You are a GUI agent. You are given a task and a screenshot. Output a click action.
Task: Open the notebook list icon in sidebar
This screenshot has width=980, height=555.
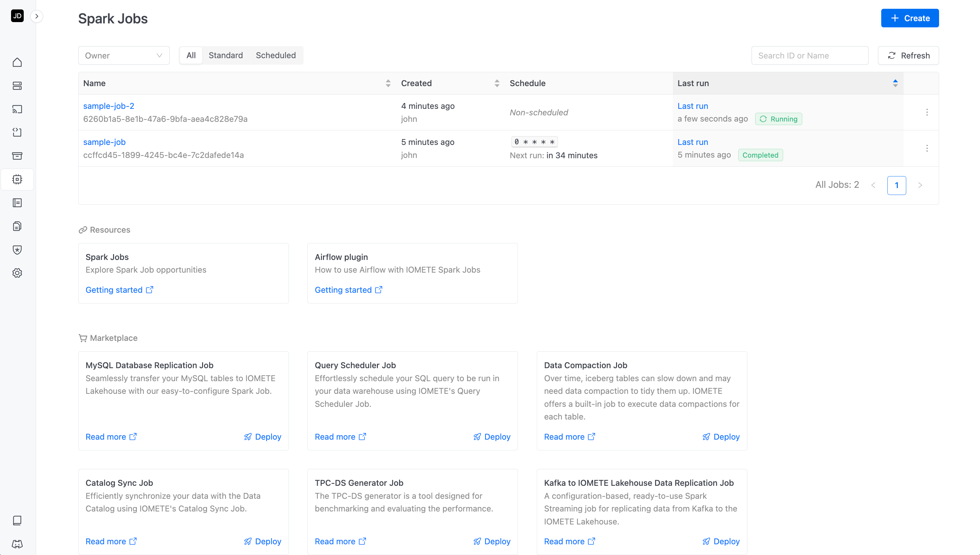coord(17,203)
